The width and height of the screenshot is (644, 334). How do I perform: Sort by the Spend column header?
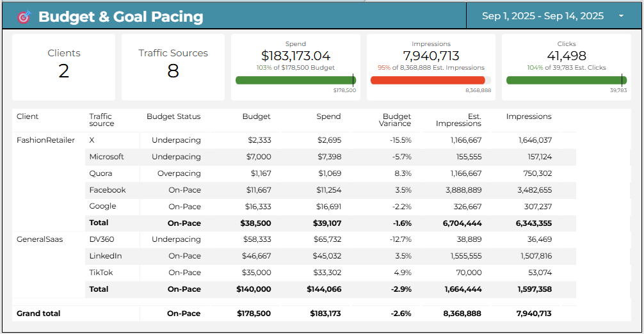[x=328, y=116]
